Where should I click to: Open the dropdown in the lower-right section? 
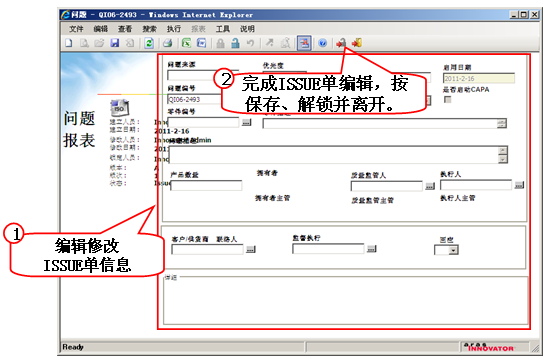point(453,250)
